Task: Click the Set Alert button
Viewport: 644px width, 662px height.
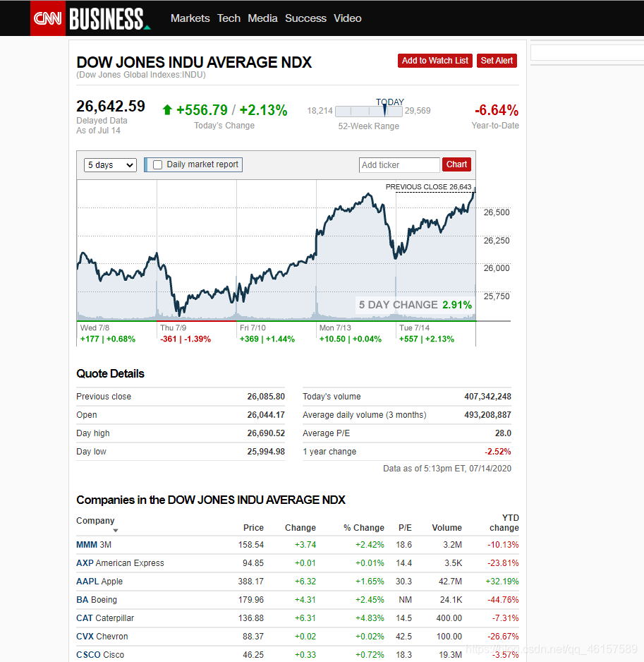Action: coord(497,61)
